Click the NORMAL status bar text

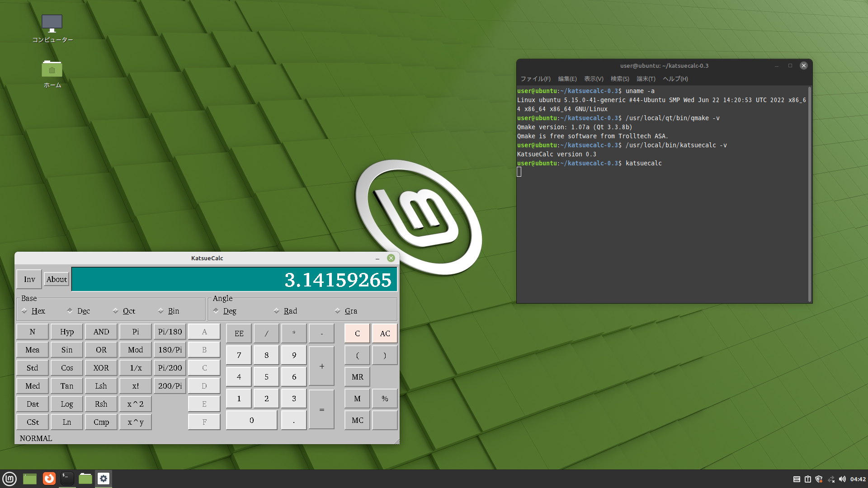[36, 438]
